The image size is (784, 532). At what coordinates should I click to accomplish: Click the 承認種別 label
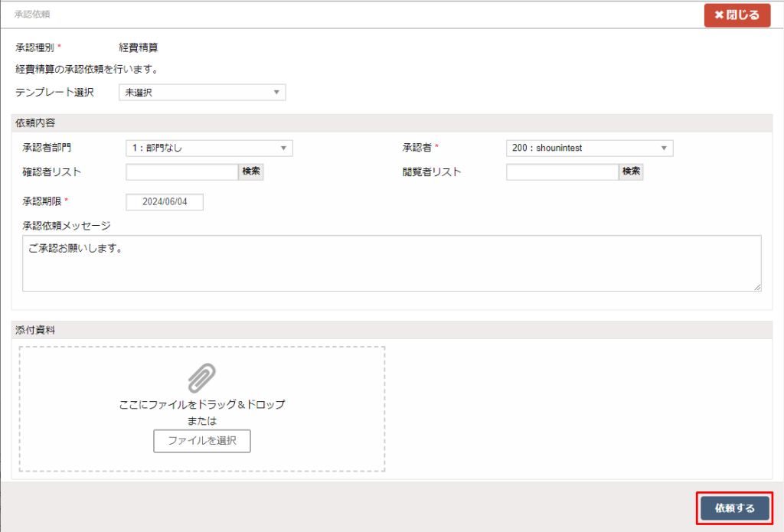pos(34,47)
